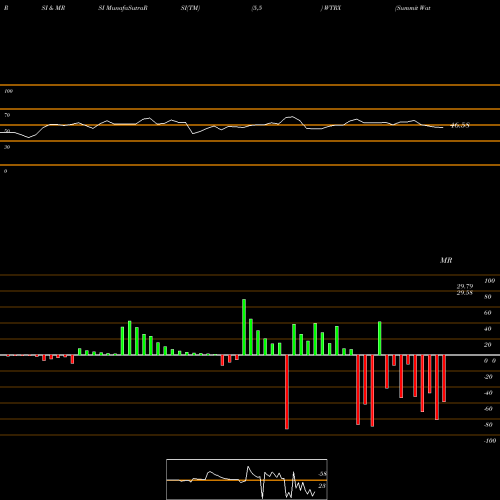Click the '(Summit Wat' company name text
This screenshot has height=500, width=500.
coord(413,8)
